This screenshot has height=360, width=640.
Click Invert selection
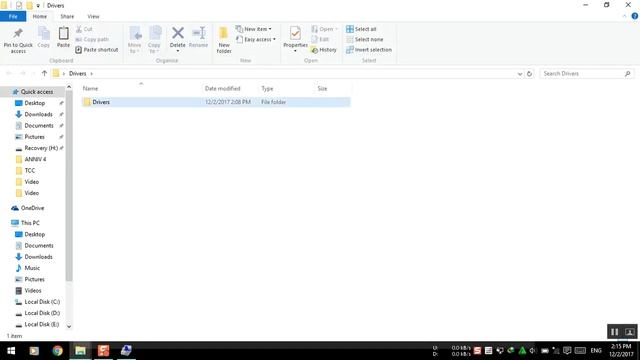[x=369, y=49]
